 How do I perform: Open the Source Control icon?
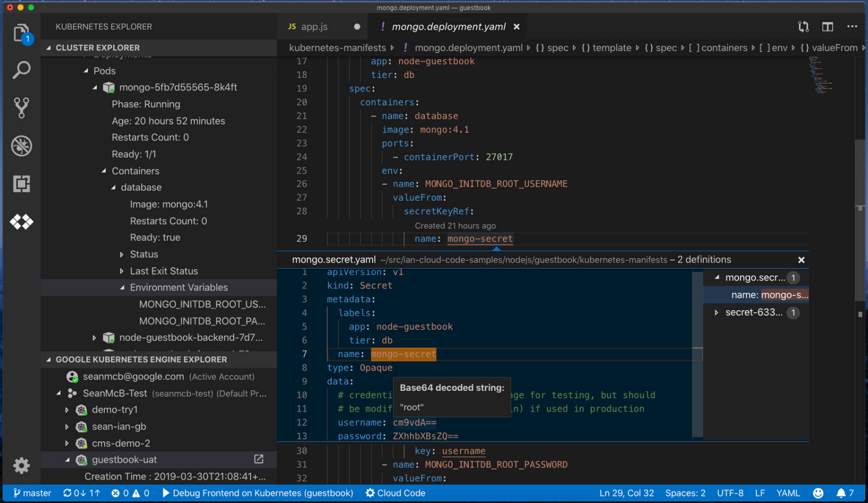(22, 108)
